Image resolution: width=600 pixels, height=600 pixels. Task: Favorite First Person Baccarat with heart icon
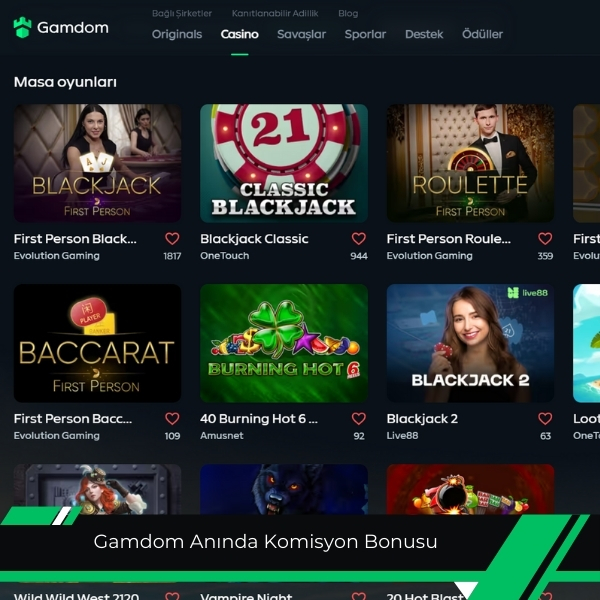point(172,419)
